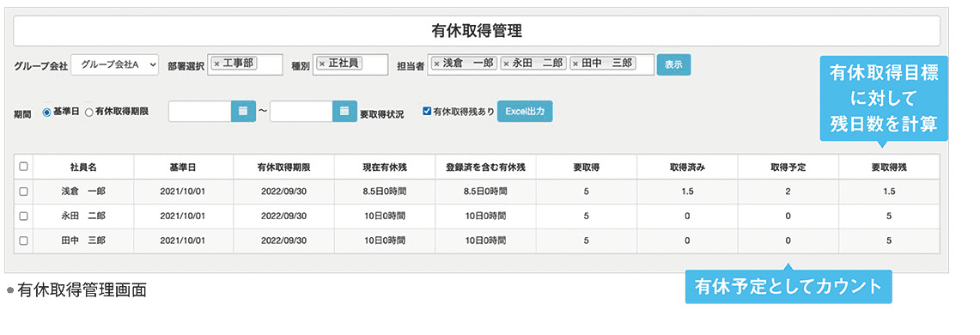
Task: Click employee name 浅倉 一郎 in table
Action: [83, 192]
